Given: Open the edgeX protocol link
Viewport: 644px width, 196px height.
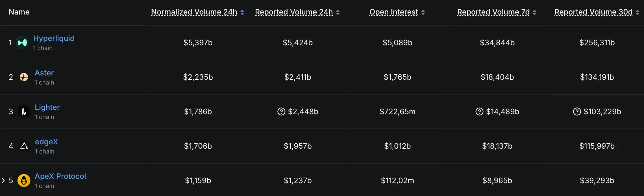Looking at the screenshot, I should click(46, 142).
